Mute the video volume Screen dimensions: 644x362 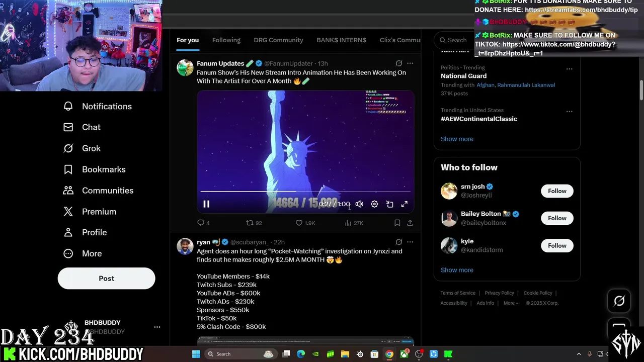(359, 204)
